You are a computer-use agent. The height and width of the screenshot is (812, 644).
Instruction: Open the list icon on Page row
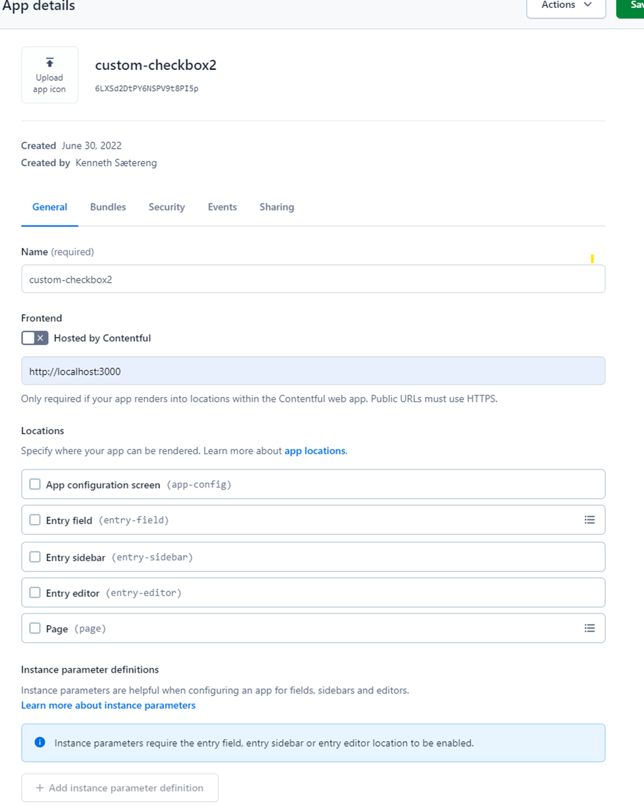[x=590, y=628]
